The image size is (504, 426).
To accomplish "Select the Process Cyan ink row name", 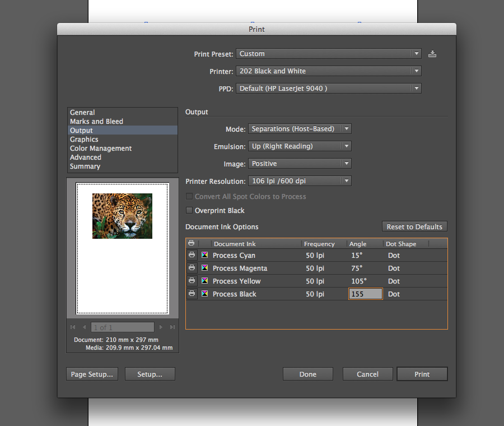I will (x=234, y=255).
